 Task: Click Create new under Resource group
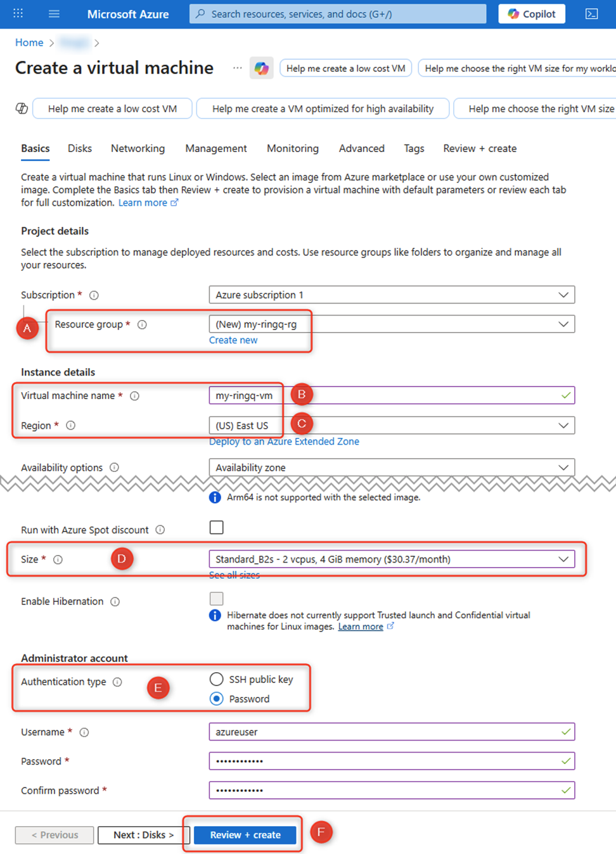tap(233, 340)
